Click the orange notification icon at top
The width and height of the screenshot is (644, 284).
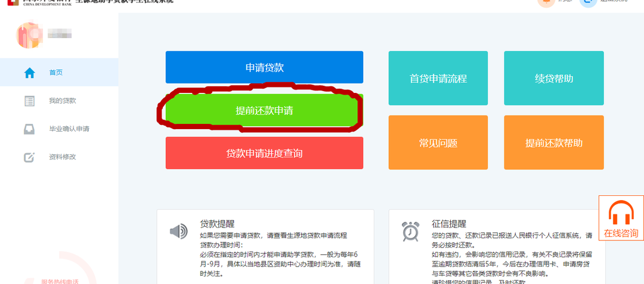click(x=546, y=2)
